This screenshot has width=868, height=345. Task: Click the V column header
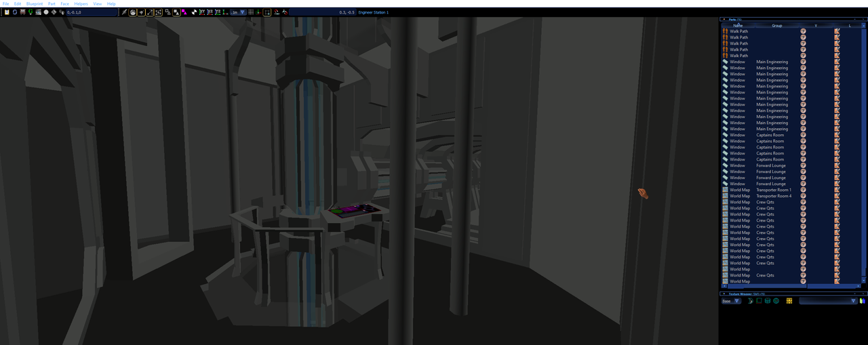coord(816,26)
